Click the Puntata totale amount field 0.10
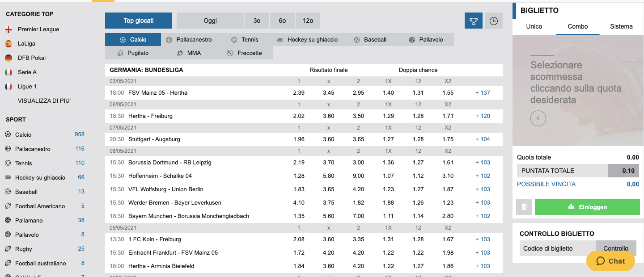Image resolution: width=644 pixels, height=277 pixels. click(624, 171)
